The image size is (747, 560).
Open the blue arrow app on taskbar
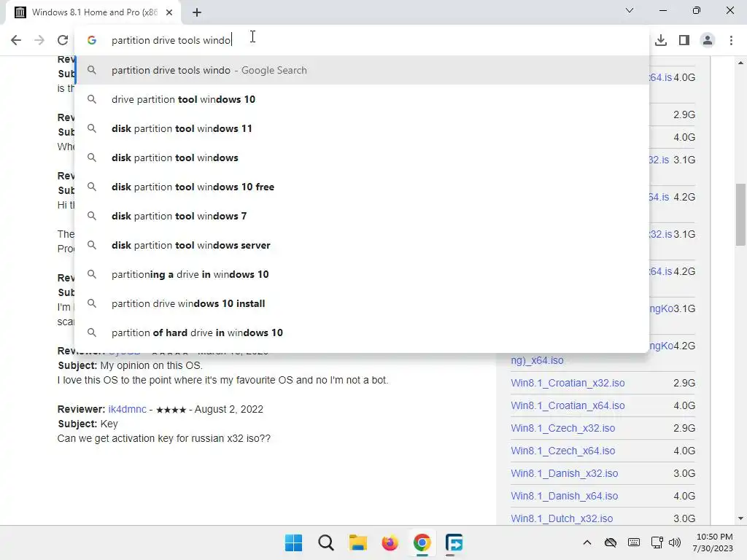pos(454,542)
